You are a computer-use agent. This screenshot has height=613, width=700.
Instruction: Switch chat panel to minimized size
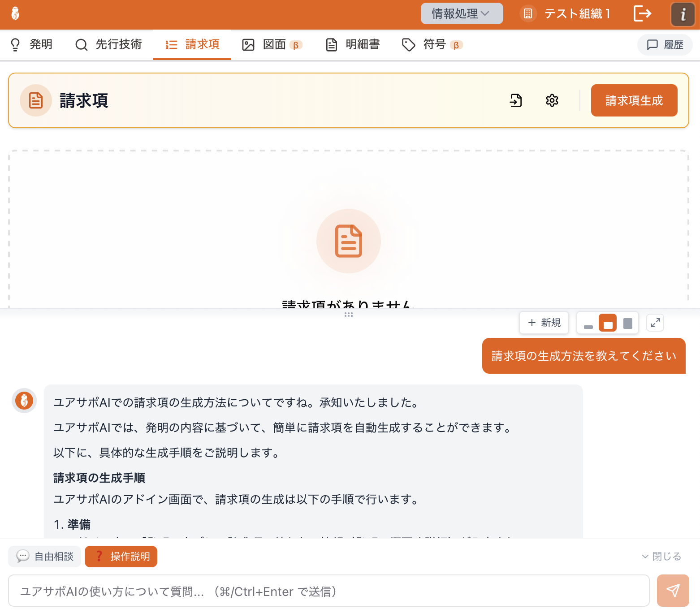pos(588,323)
